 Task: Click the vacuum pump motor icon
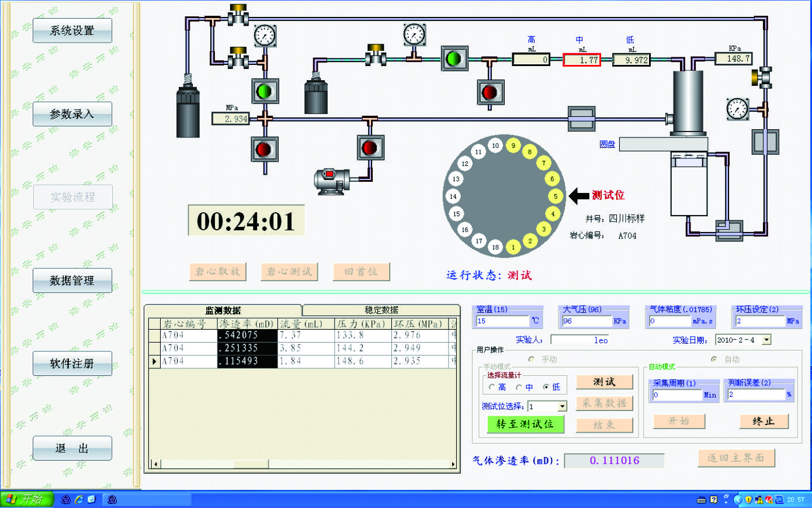point(332,181)
